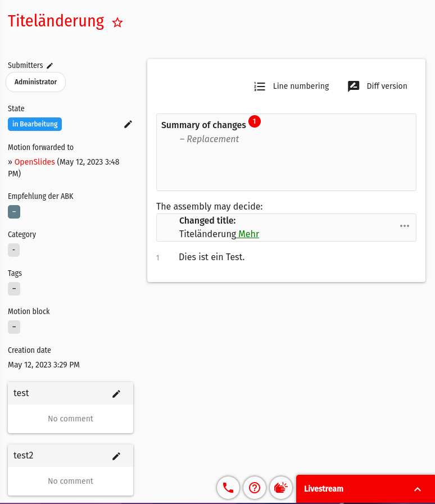Click the Tags chip
The height and width of the screenshot is (504, 435).
(x=13, y=288)
